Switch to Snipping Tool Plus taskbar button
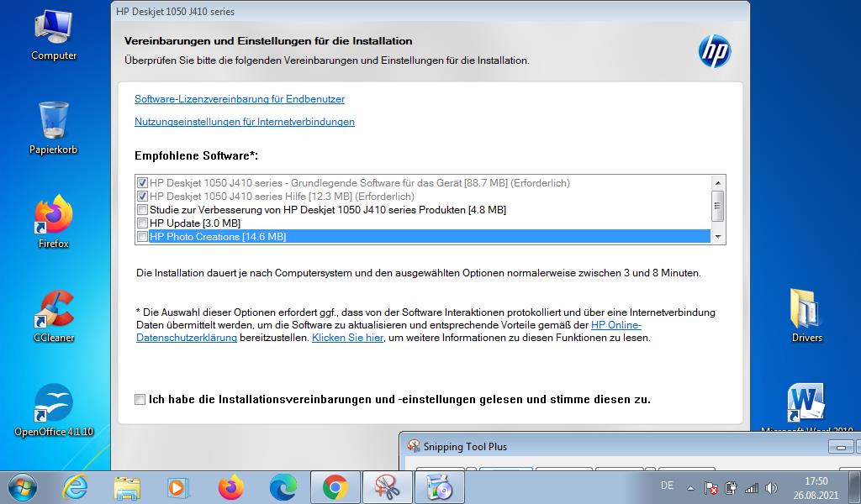861x504 pixels. 387,487
